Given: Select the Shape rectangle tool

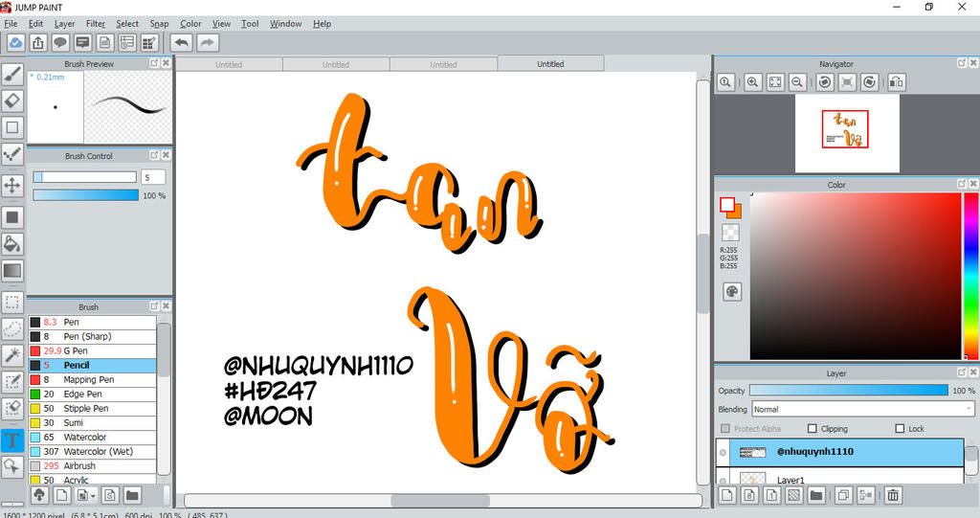Looking at the screenshot, I should [11, 127].
